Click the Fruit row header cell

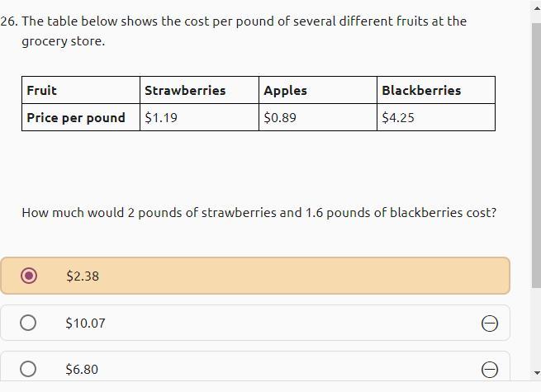[42, 91]
